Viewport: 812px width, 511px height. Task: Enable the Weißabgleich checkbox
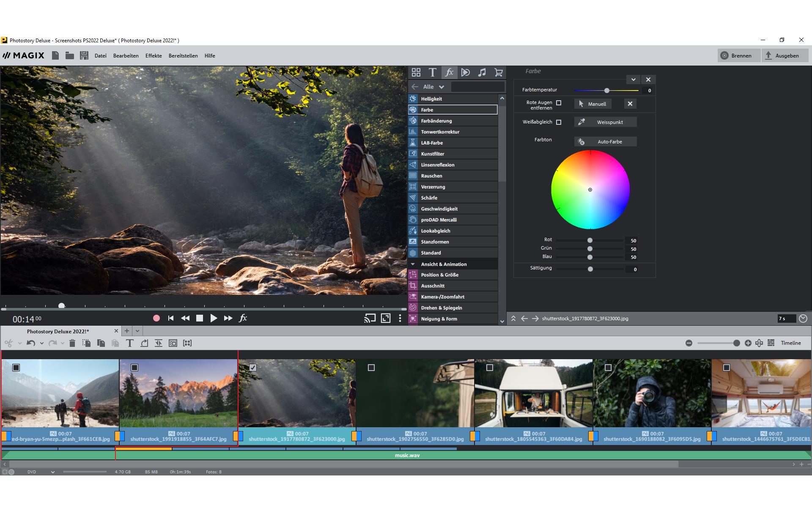(559, 122)
